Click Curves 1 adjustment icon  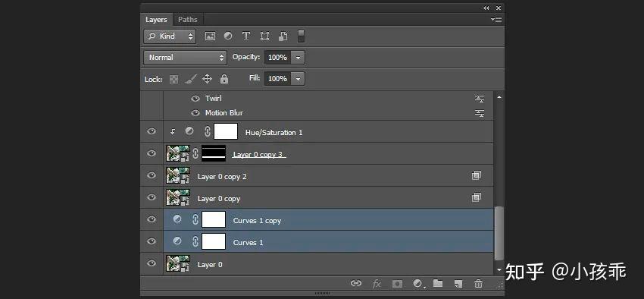tap(177, 241)
